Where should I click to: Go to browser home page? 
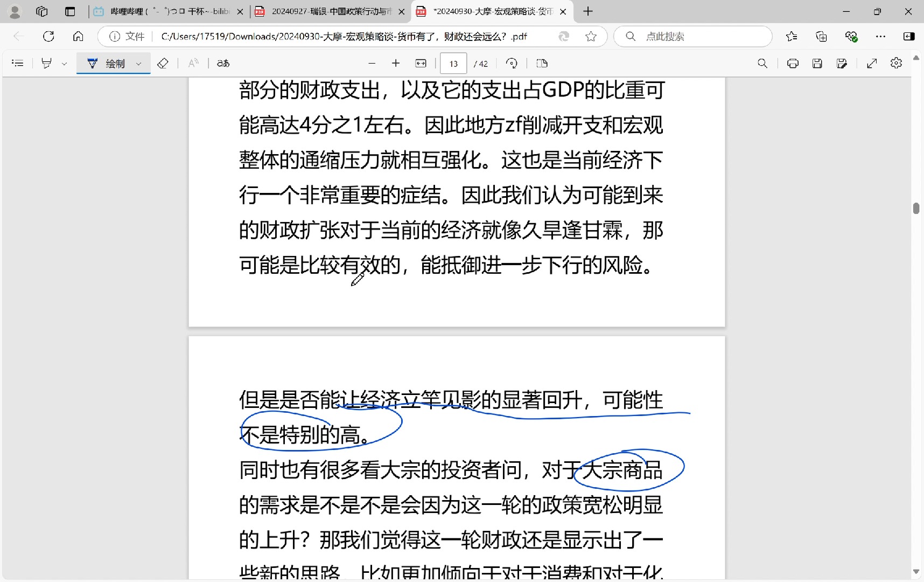point(78,36)
